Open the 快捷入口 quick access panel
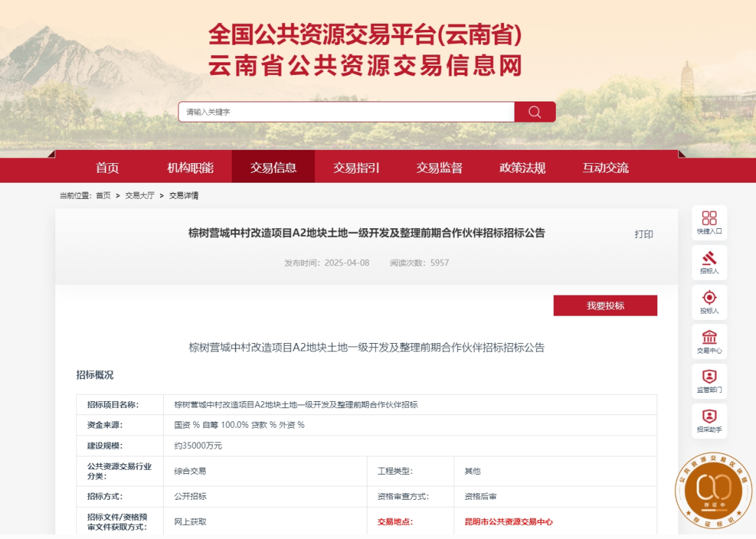Viewport: 756px width, 539px height. 709,221
